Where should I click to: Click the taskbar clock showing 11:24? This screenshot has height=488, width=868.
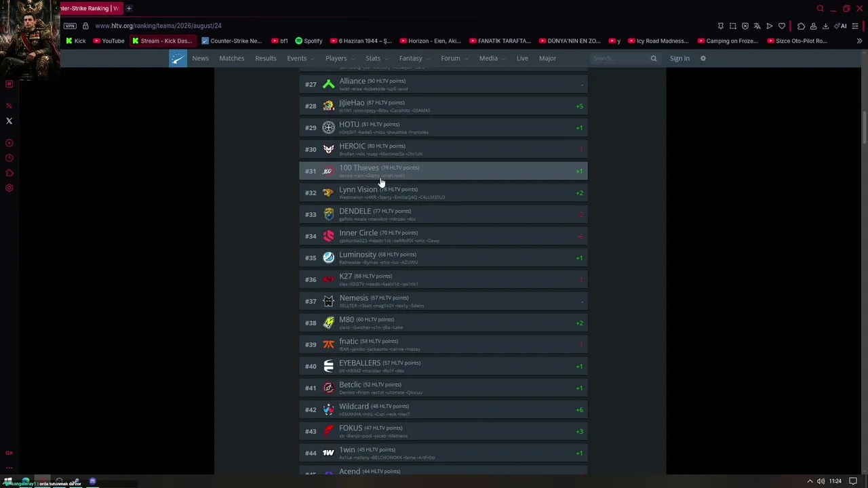point(835,481)
